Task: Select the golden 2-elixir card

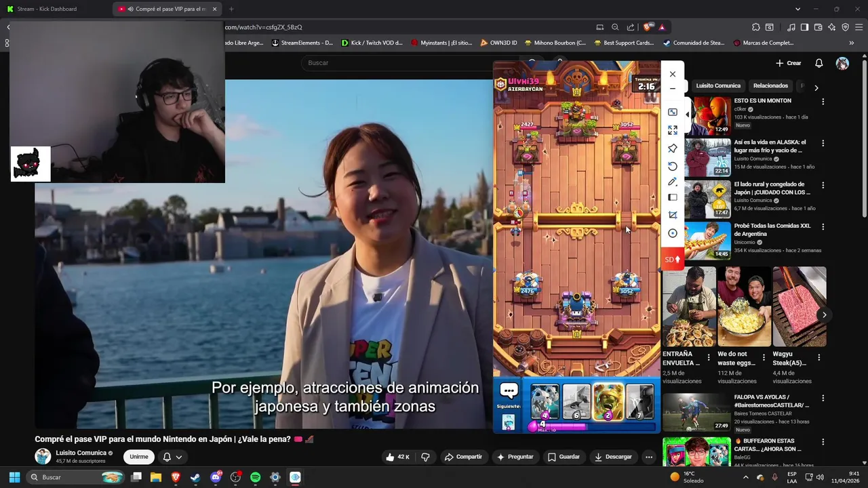Action: click(608, 402)
